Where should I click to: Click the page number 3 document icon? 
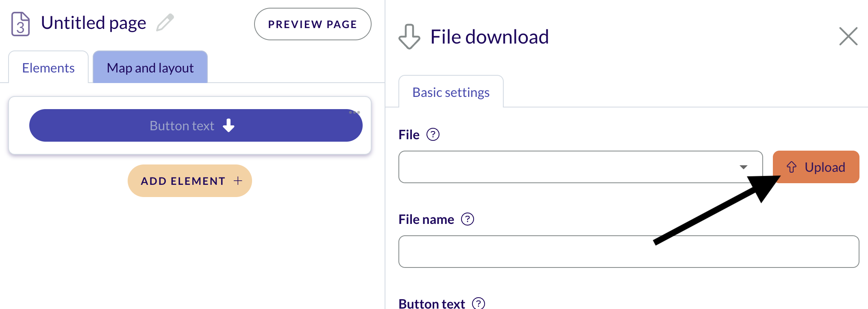tap(20, 24)
